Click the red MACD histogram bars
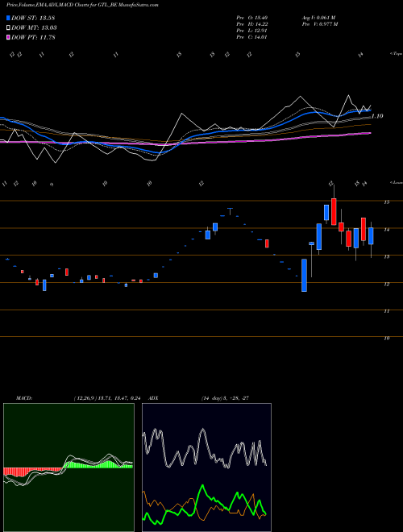The width and height of the screenshot is (403, 532). pyautogui.click(x=33, y=472)
